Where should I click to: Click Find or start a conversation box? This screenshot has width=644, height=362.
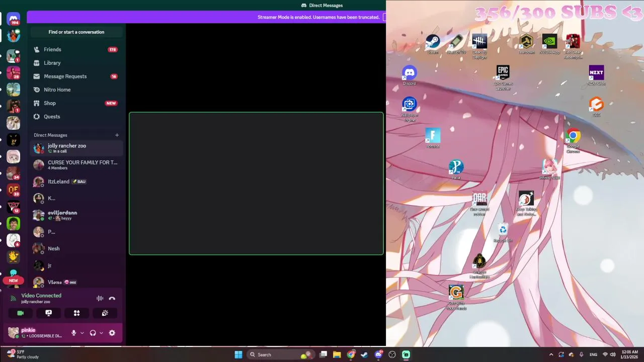[76, 32]
